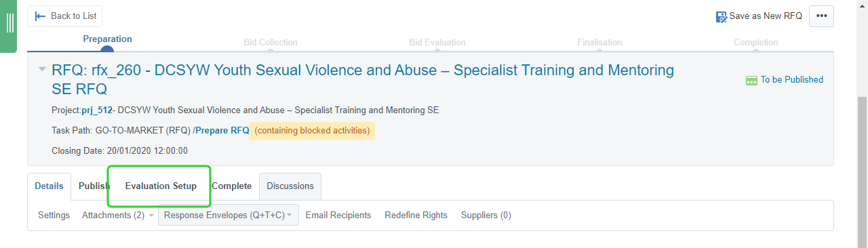This screenshot has width=868, height=248.
Task: Click the Back to List arrow icon
Action: point(40,16)
